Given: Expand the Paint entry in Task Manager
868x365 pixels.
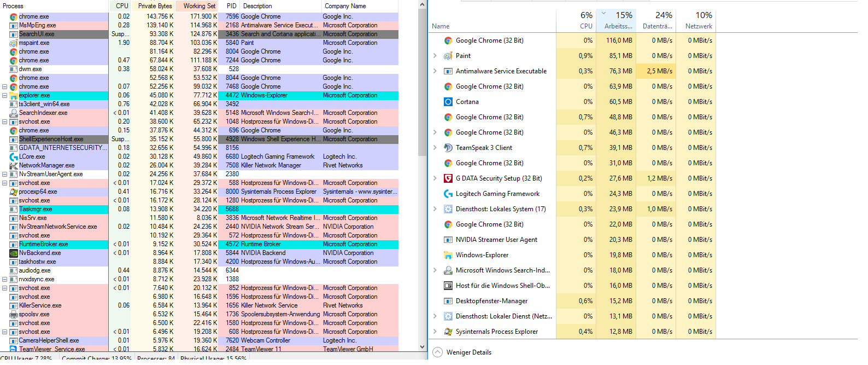Looking at the screenshot, I should tap(435, 56).
